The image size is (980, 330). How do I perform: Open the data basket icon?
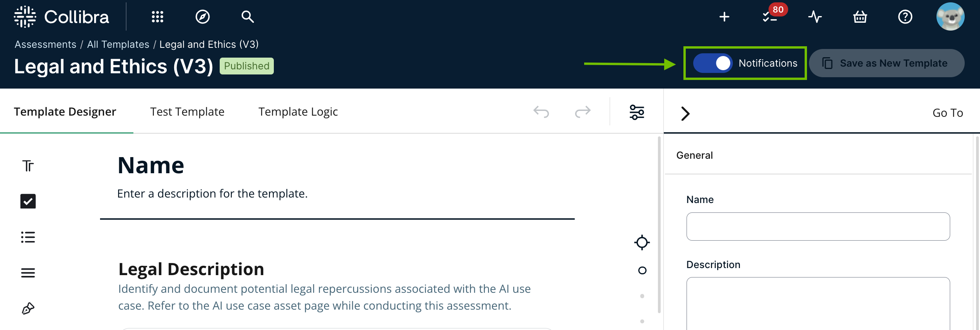[860, 17]
